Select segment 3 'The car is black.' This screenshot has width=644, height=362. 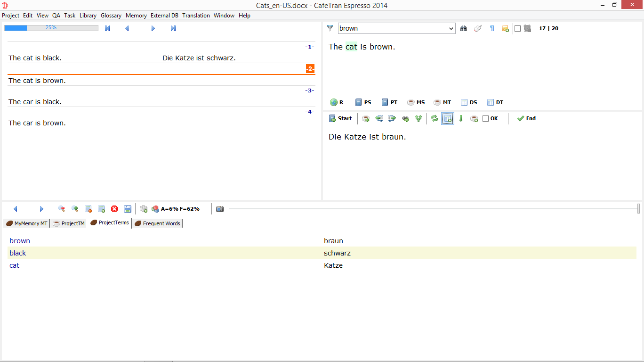(35, 102)
